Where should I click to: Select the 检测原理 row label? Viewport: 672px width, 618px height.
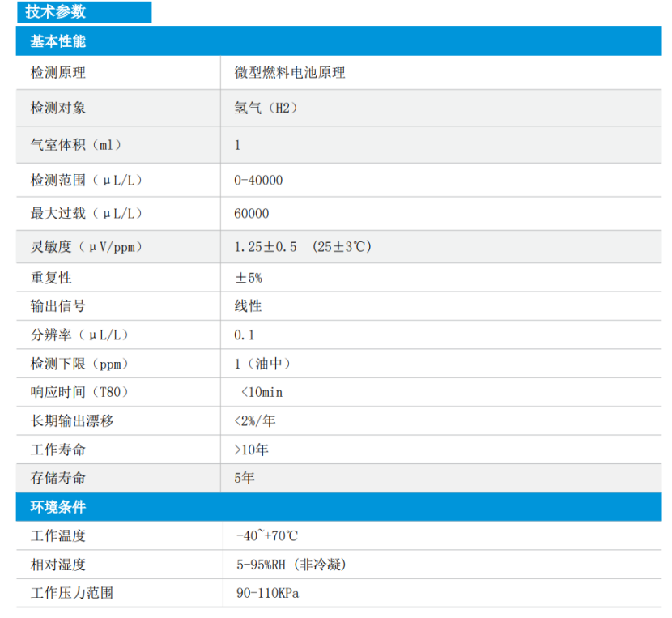[57, 72]
